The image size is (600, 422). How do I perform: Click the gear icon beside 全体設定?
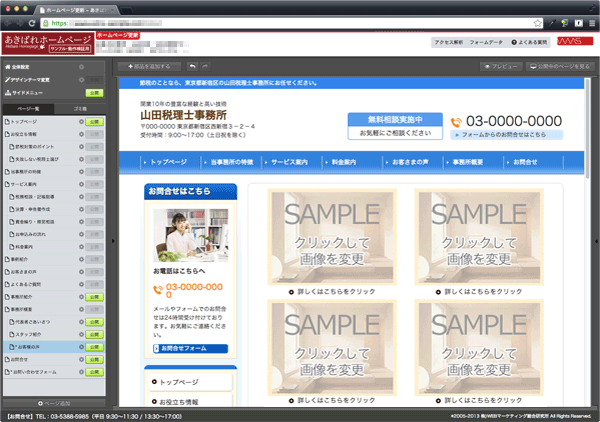80,66
